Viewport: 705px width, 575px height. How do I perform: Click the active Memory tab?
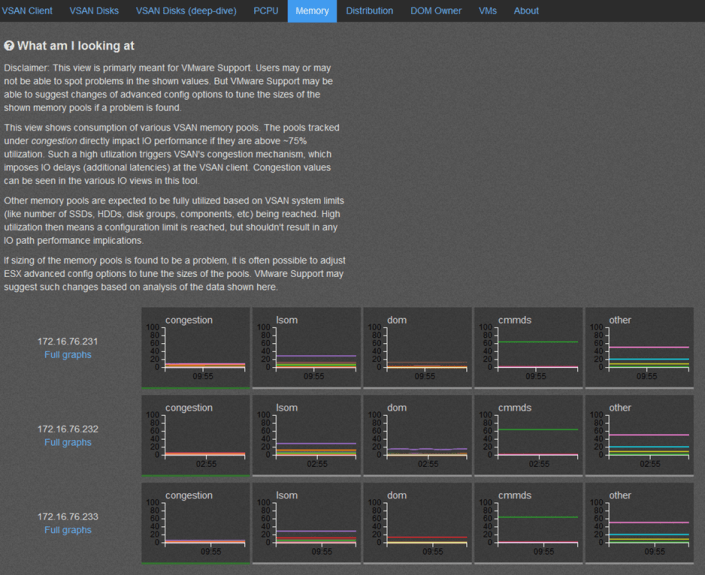point(311,11)
